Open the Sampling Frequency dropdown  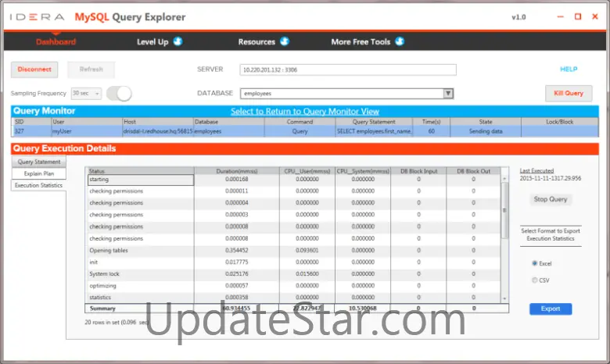(86, 93)
